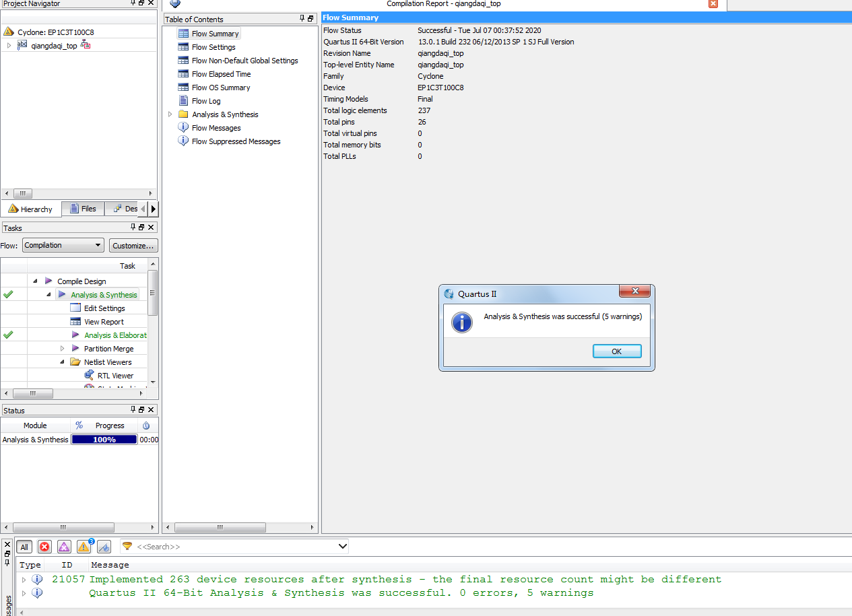The width and height of the screenshot is (852, 616).
Task: Pin the Project Navigator panel
Action: click(x=133, y=3)
